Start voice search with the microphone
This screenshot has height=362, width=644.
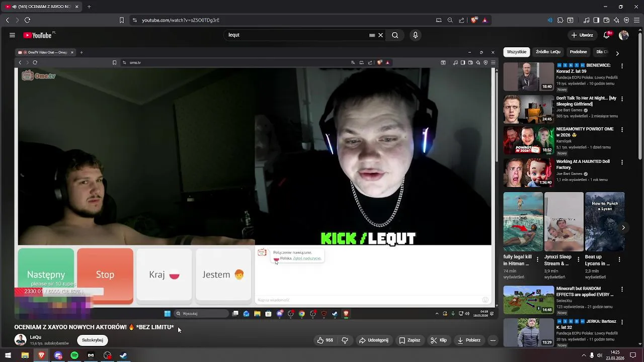point(415,35)
